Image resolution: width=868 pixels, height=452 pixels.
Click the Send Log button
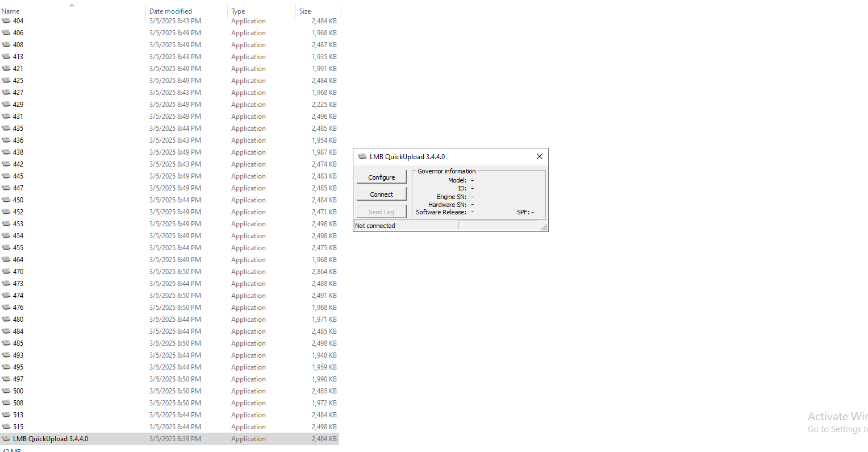tap(382, 212)
